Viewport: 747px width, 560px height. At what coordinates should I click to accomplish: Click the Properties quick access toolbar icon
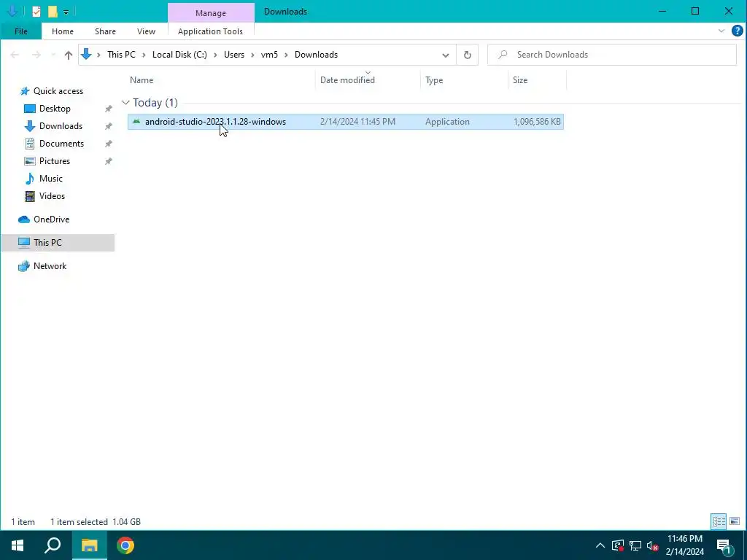36,12
